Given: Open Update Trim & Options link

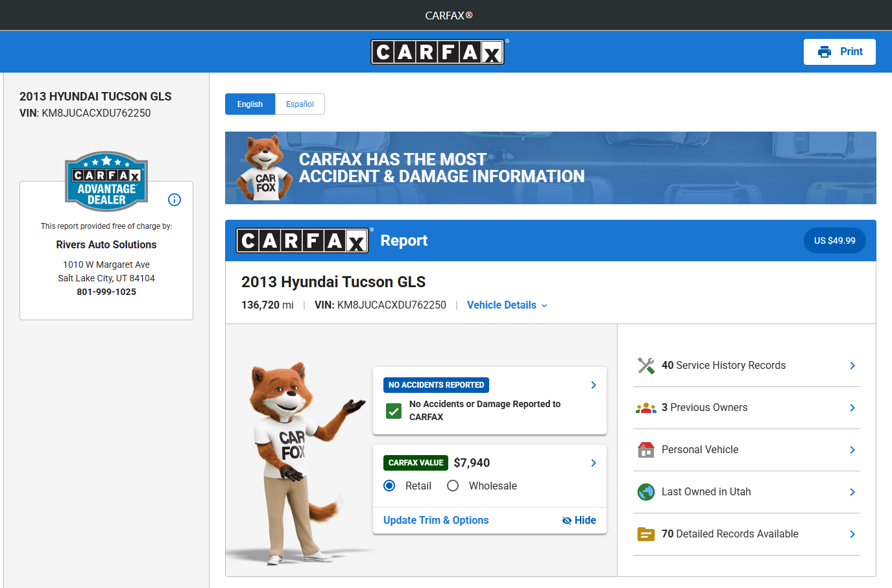Looking at the screenshot, I should coord(436,521).
